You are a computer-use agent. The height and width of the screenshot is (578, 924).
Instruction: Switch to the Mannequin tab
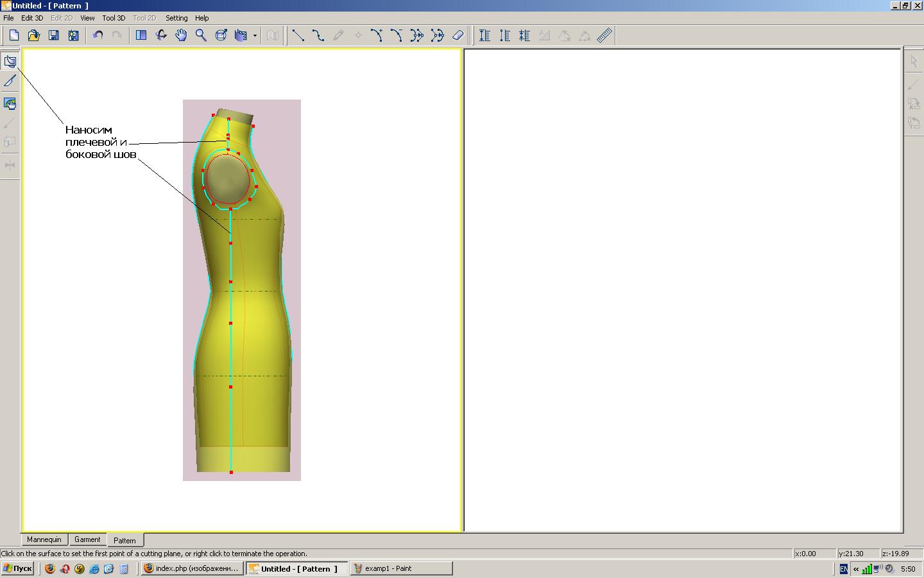[x=44, y=539]
